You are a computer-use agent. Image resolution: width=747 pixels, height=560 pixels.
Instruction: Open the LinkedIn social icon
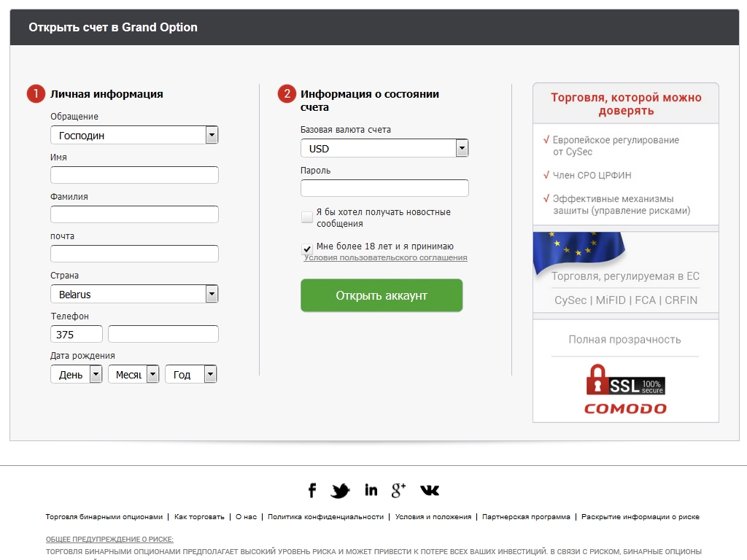[x=371, y=490]
